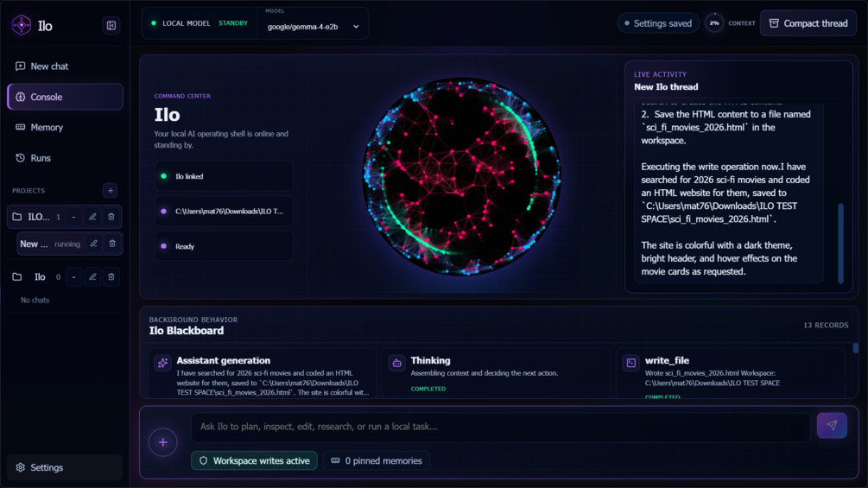Open the Console view
The width and height of the screenshot is (868, 488).
pyautogui.click(x=65, y=97)
